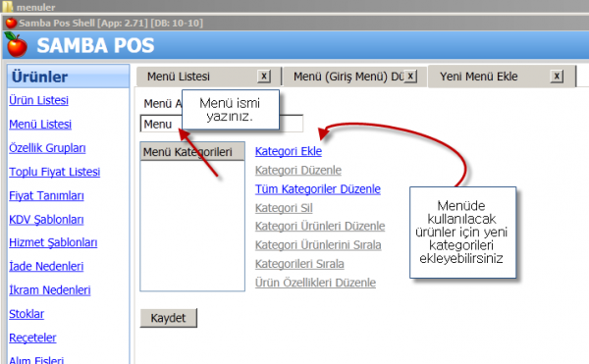Click the folder icon next to menuler
This screenshot has width=589, height=364.
[8, 7]
